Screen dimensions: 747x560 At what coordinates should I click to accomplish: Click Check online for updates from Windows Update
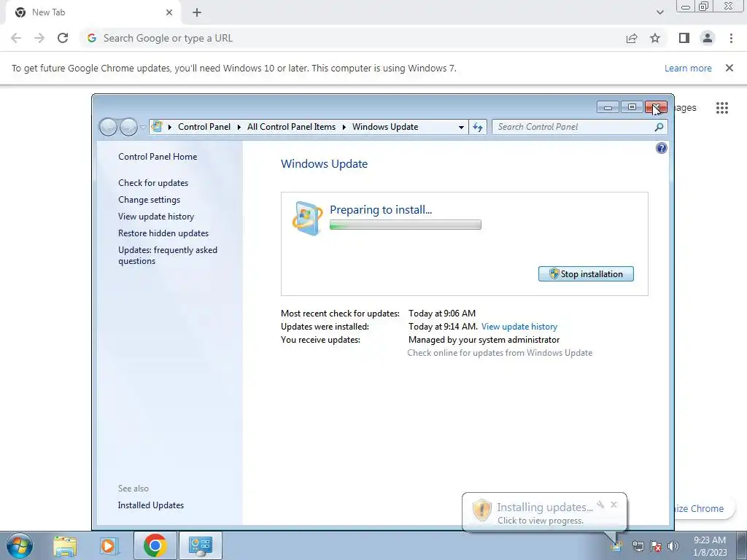500,353
